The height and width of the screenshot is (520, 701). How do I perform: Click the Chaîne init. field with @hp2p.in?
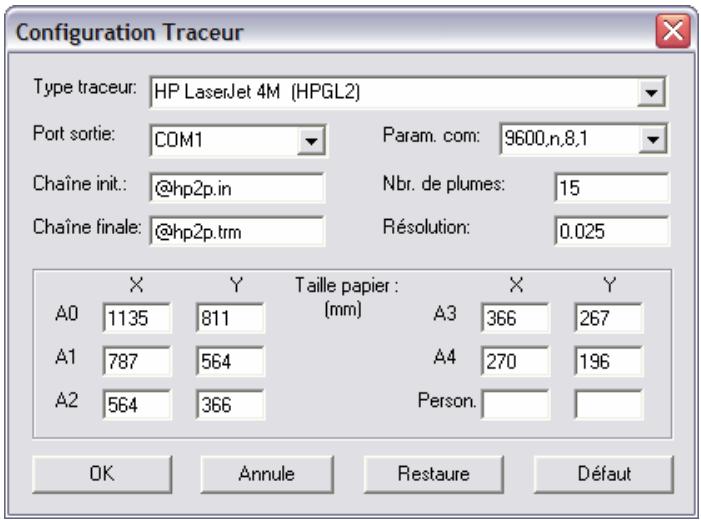click(237, 188)
